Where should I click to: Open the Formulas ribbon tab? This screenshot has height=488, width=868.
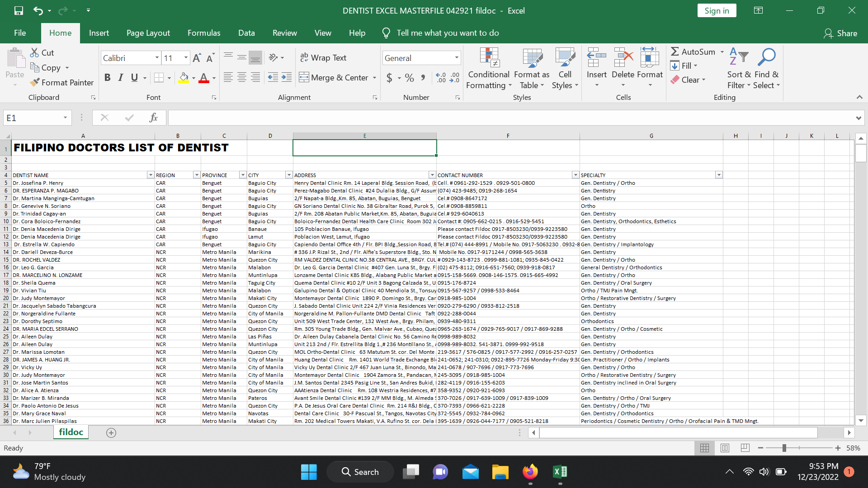click(x=204, y=33)
